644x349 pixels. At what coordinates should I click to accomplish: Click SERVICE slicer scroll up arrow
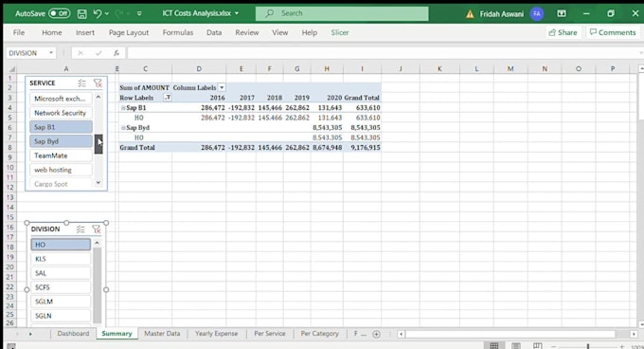(x=98, y=97)
